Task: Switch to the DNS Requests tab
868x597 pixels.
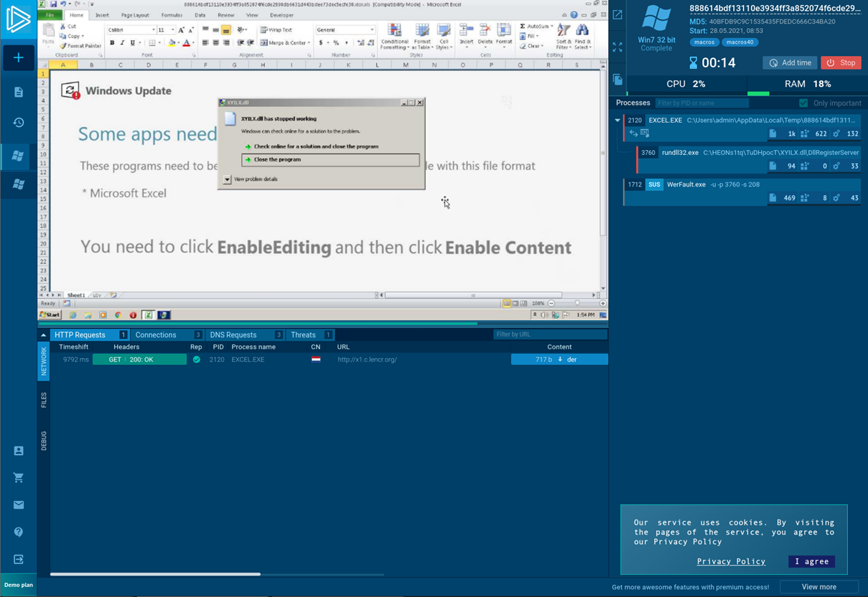Action: 233,335
